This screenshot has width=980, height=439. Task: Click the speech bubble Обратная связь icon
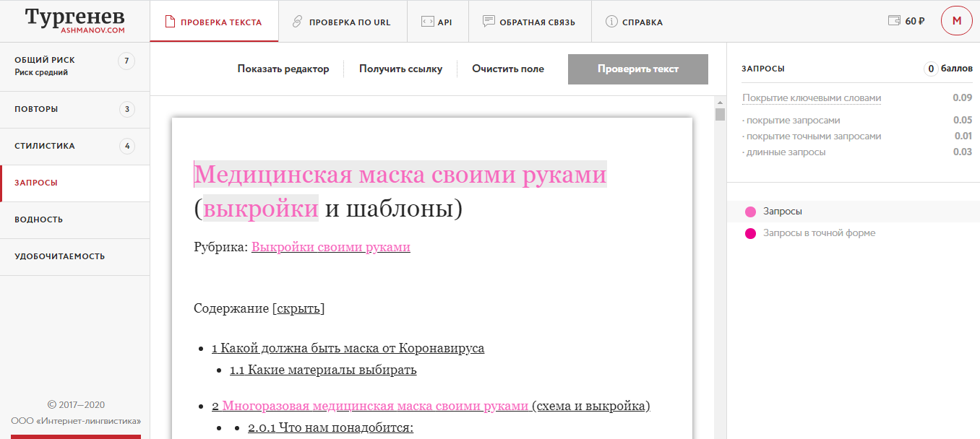489,22
